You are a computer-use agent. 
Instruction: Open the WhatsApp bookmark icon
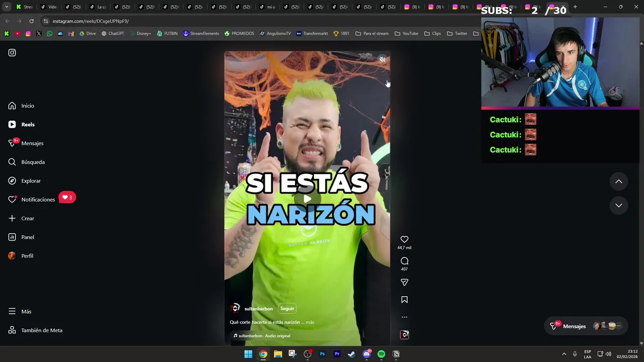click(x=49, y=34)
